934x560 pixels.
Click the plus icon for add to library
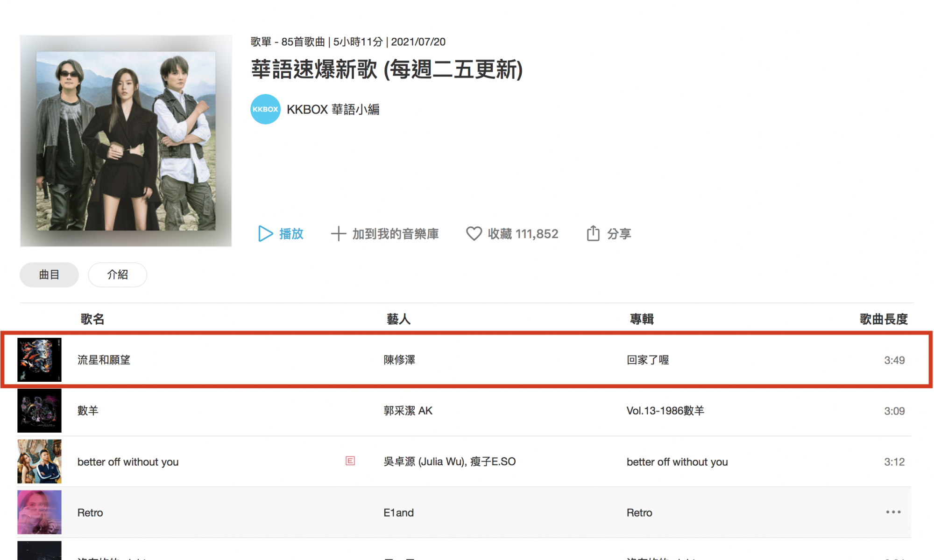coord(339,233)
